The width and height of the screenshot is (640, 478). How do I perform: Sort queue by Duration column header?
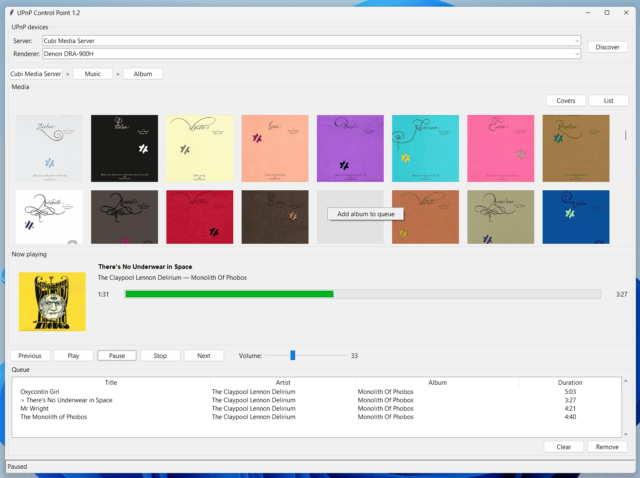tap(570, 382)
